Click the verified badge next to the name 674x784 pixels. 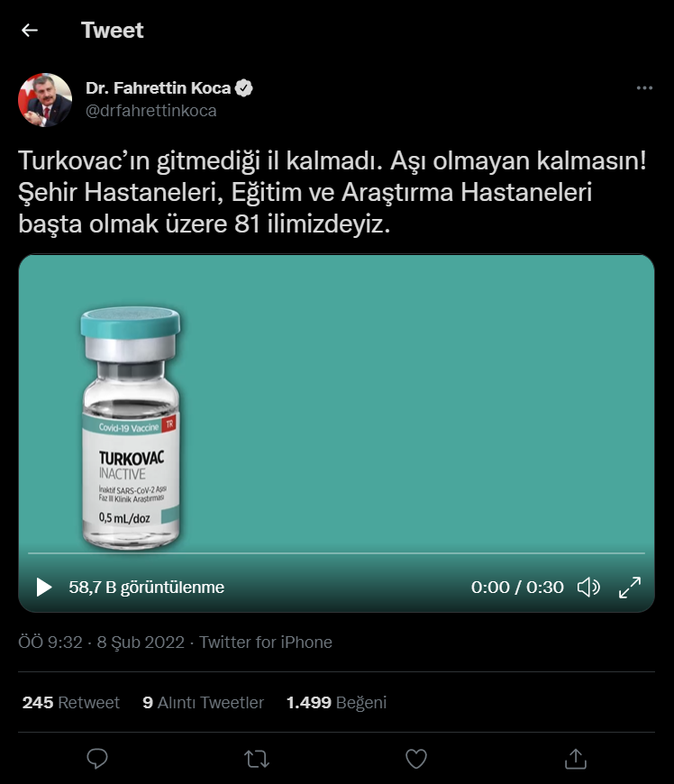(x=243, y=88)
